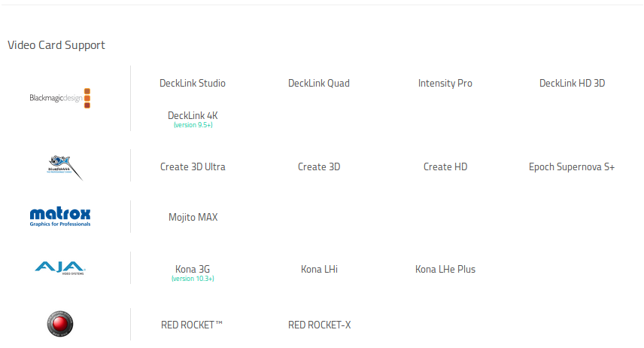Click RED ROCKET-X entry
The width and height of the screenshot is (644, 348).
[x=319, y=325]
